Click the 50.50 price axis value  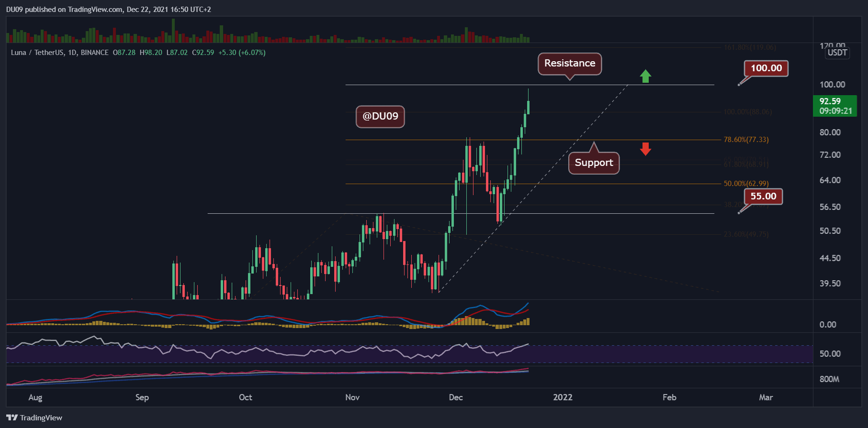pos(830,231)
